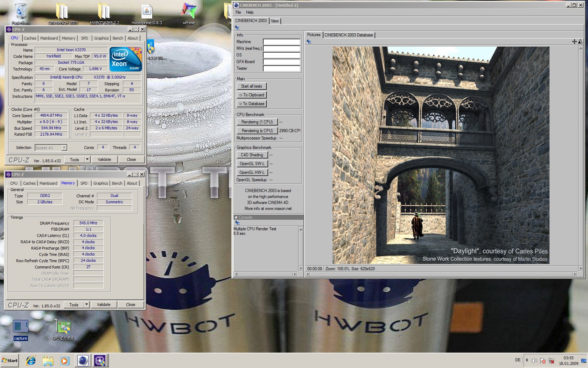Screen dimensions: 588x368
Task: Open the CINEBENCH 2003 Database tab
Action: (x=349, y=35)
